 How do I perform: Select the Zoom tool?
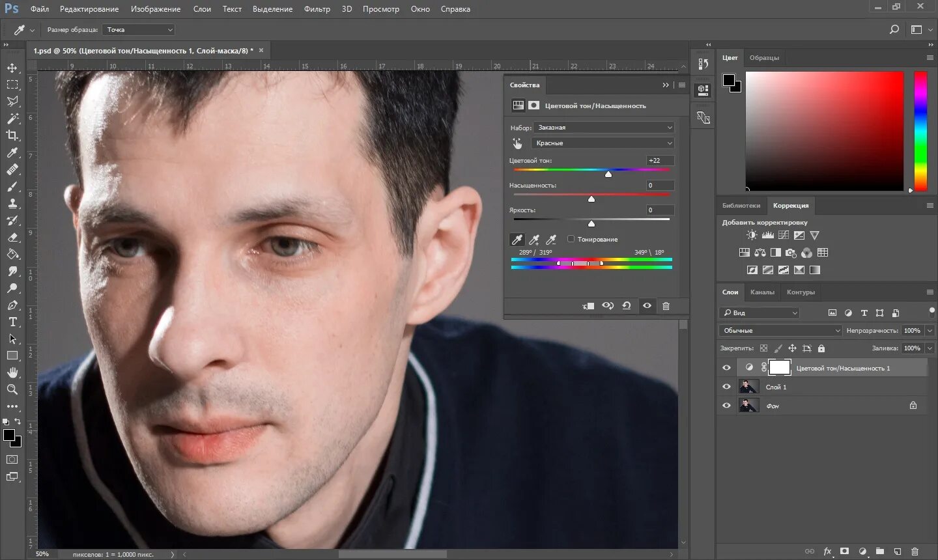(12, 389)
